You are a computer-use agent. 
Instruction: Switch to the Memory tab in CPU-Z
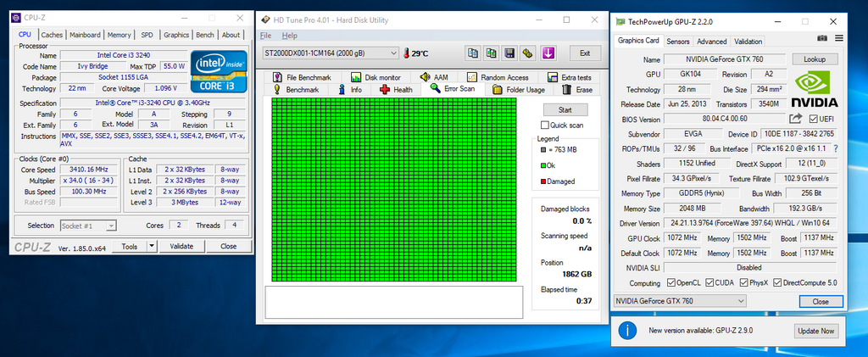click(x=119, y=34)
